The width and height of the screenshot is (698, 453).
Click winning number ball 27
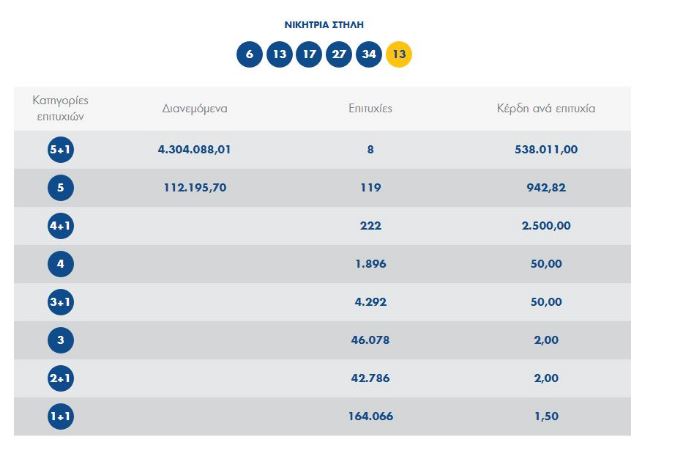339,54
